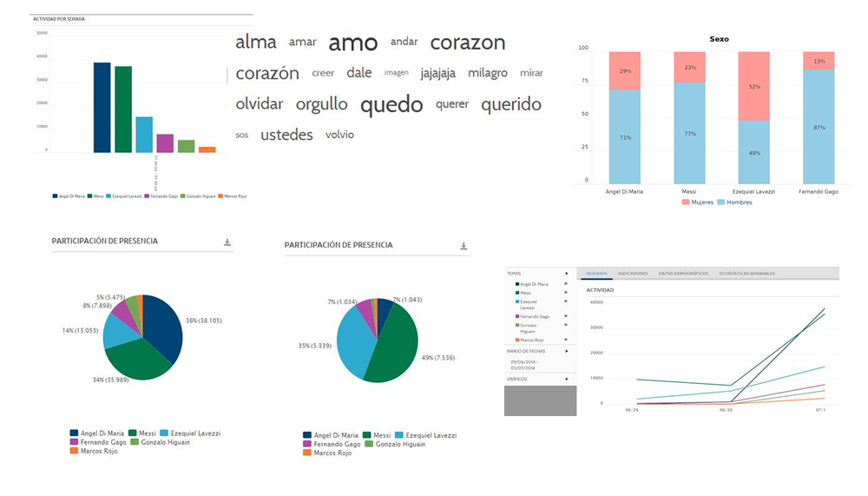Image resolution: width=868 pixels, height=496 pixels.
Task: Click the 35% (5.339) slice in right pie
Action: coord(354,341)
